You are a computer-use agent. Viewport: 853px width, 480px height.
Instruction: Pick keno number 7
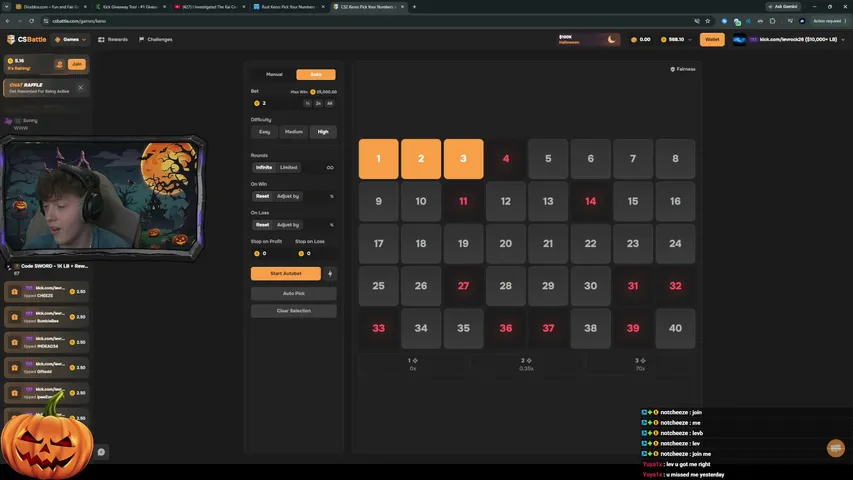[x=633, y=158]
